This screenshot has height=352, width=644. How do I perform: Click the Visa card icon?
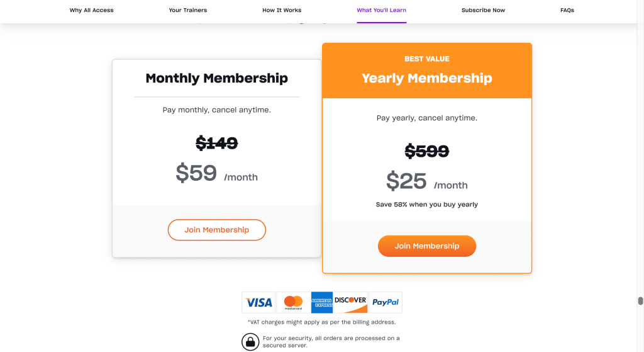coord(258,303)
